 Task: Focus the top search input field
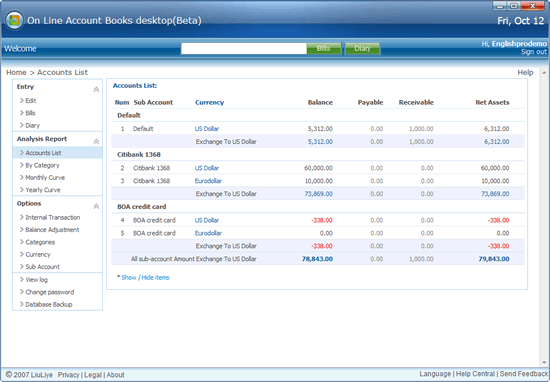(243, 48)
